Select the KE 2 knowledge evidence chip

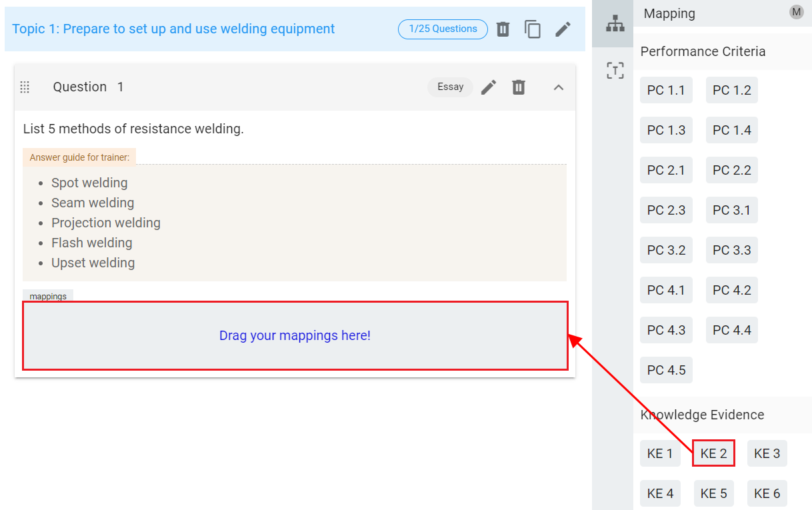point(713,453)
